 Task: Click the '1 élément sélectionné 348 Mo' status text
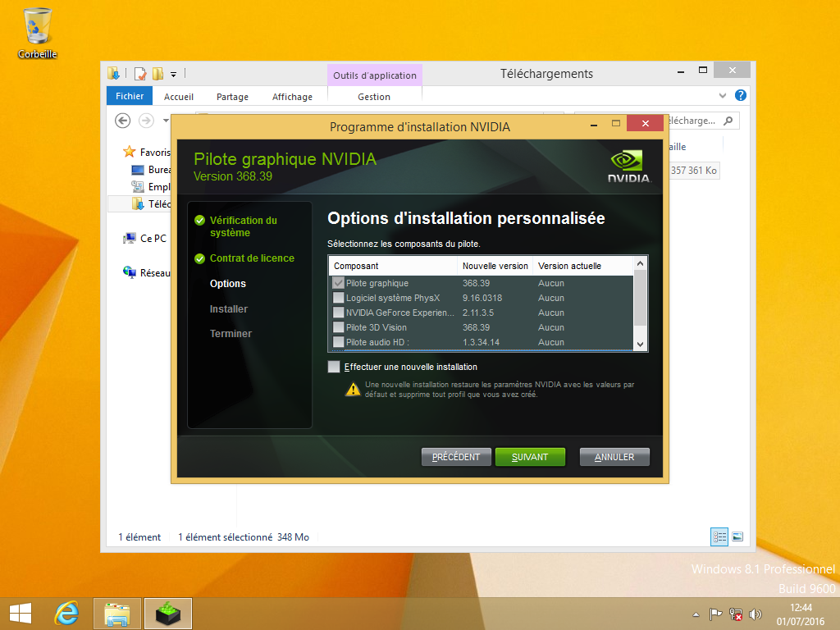[244, 536]
